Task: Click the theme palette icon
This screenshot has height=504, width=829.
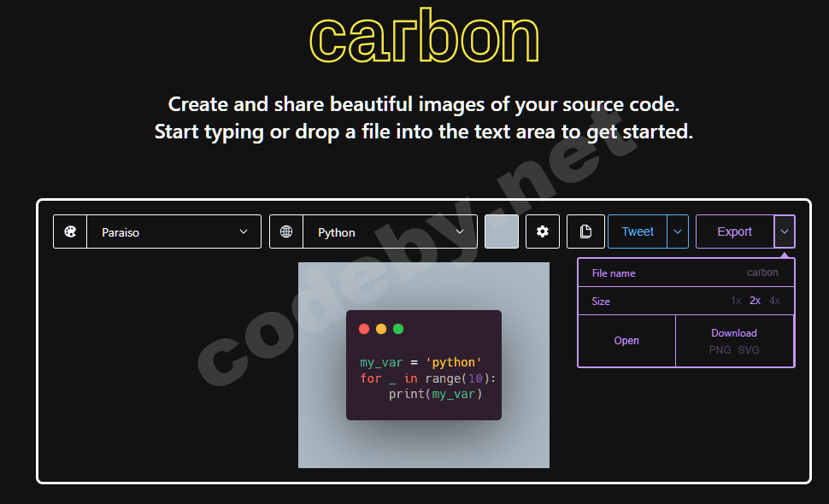Action: tap(70, 231)
